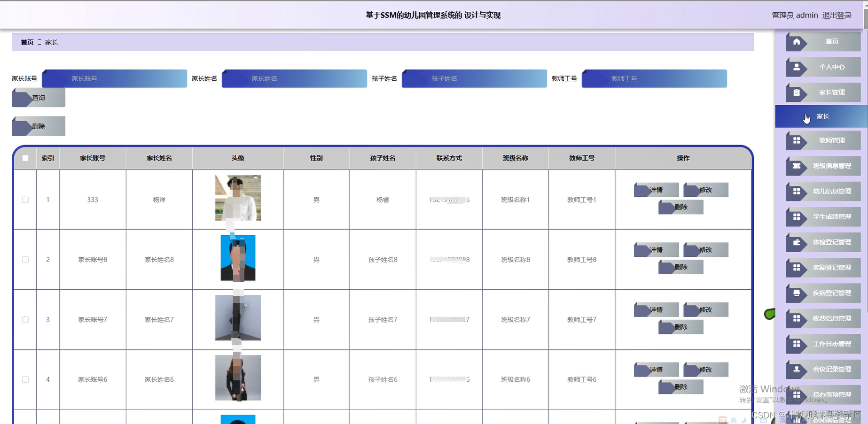868x424 pixels.
Task: Click 修改 for the 家长姓名7 row
Action: pos(706,310)
